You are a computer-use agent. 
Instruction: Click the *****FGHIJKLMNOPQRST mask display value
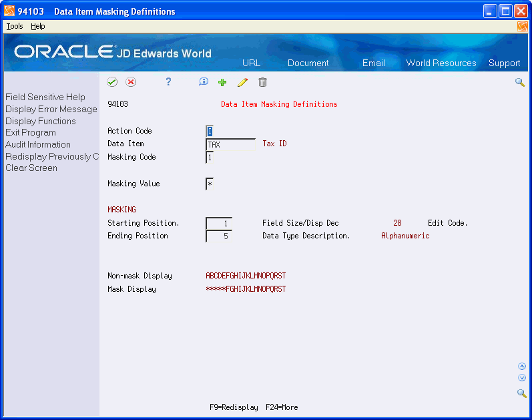(x=246, y=289)
